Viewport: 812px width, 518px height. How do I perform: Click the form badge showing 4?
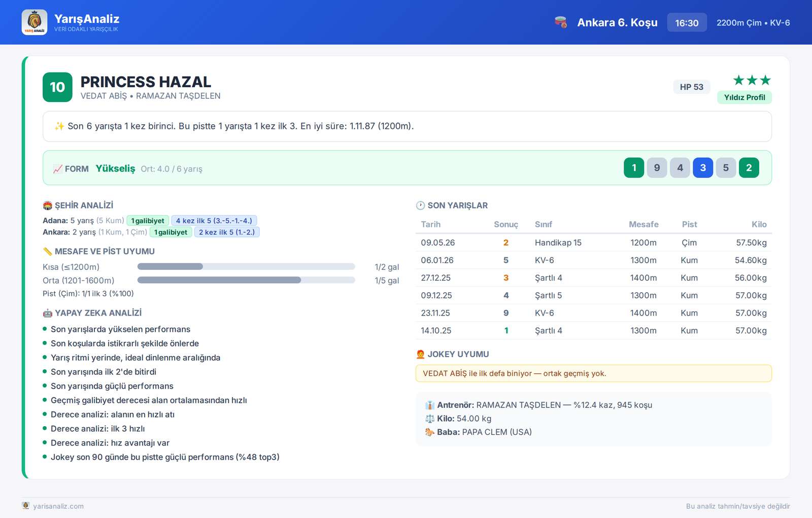point(680,168)
